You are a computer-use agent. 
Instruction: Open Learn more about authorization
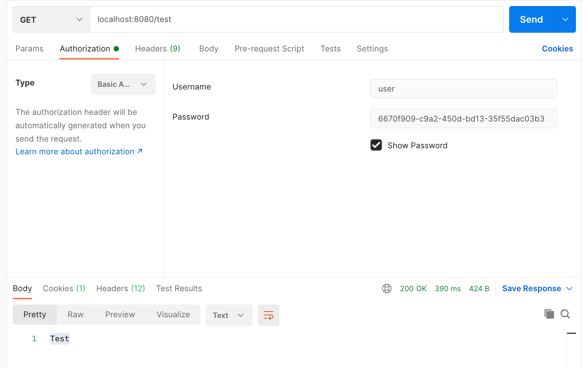click(75, 151)
